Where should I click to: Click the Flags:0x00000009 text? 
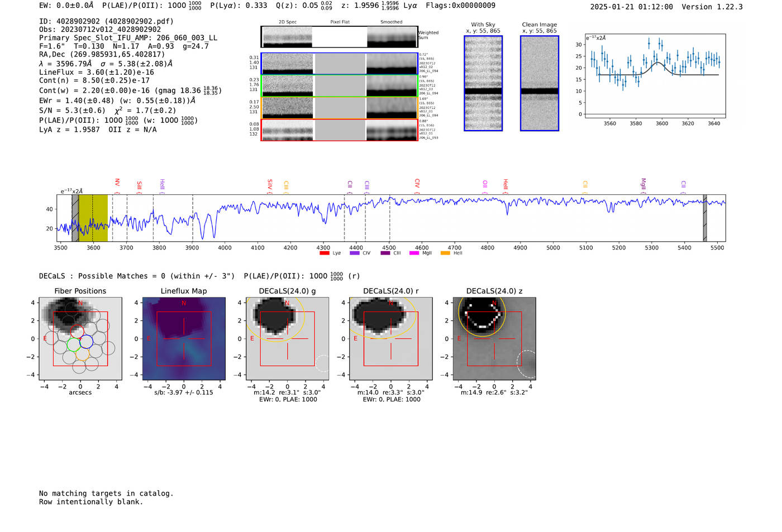(460, 5)
